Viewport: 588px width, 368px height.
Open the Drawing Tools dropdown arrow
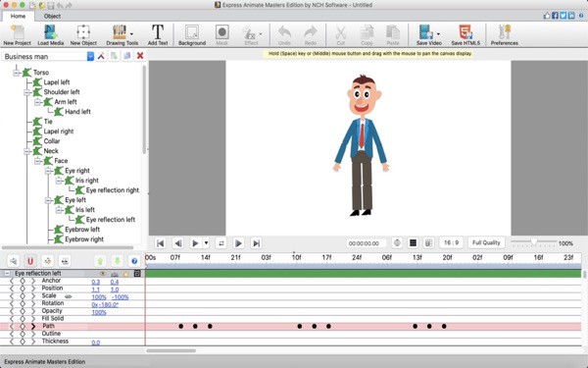coord(132,33)
